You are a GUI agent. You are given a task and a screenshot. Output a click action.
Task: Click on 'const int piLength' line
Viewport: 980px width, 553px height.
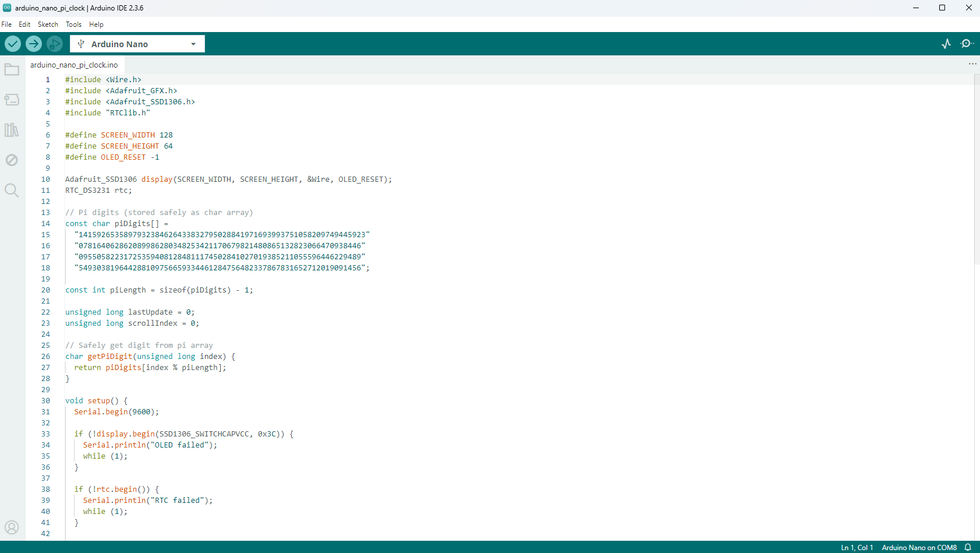pos(159,290)
